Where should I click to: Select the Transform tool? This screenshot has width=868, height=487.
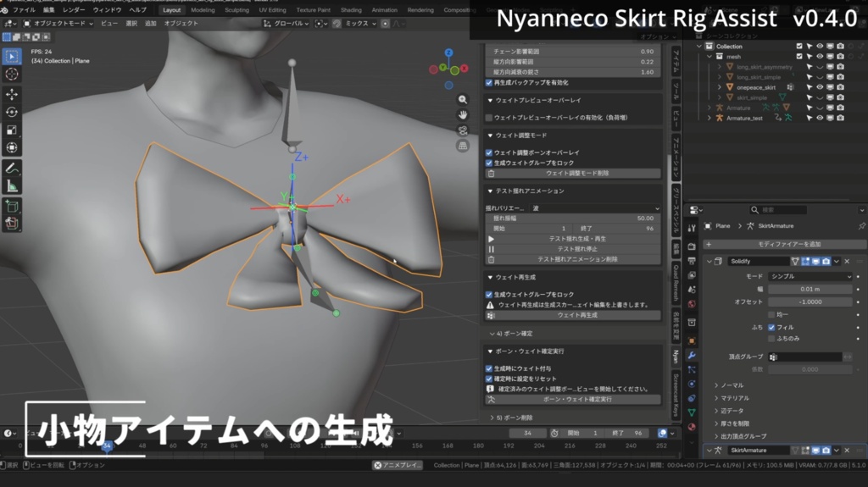[x=12, y=147]
